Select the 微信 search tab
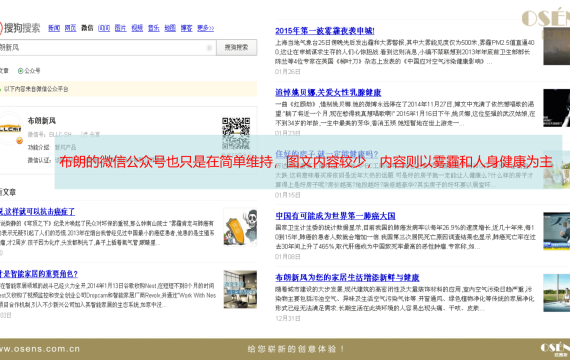This screenshot has height=360, width=570. coord(87,28)
